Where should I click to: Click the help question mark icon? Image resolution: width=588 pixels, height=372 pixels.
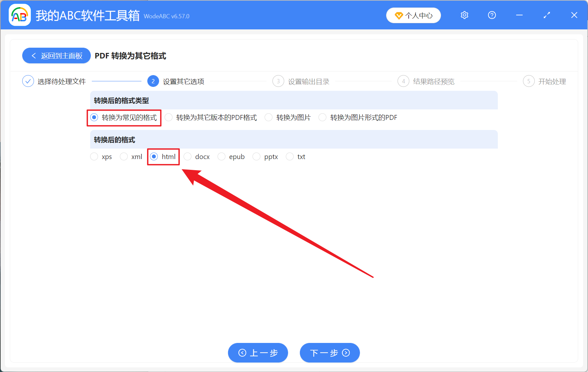pyautogui.click(x=492, y=15)
